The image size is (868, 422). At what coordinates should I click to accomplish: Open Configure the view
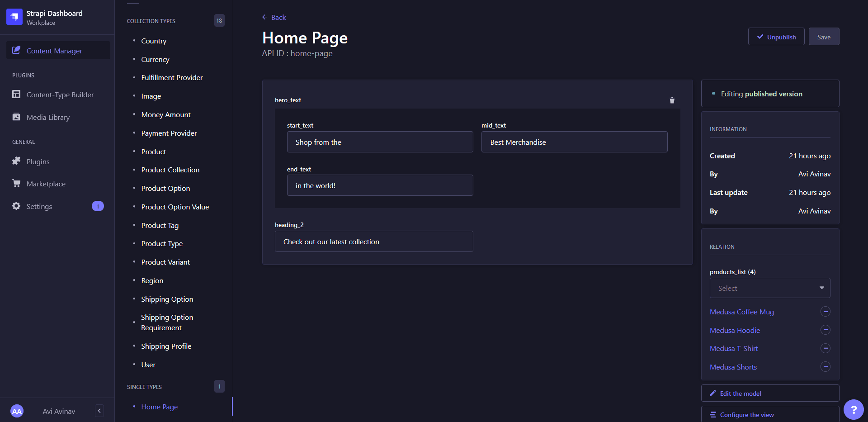click(x=770, y=415)
